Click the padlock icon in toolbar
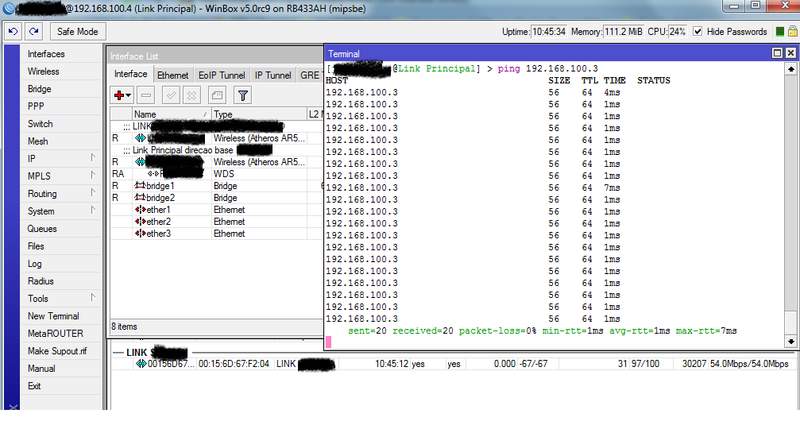The image size is (800, 429). coord(792,32)
